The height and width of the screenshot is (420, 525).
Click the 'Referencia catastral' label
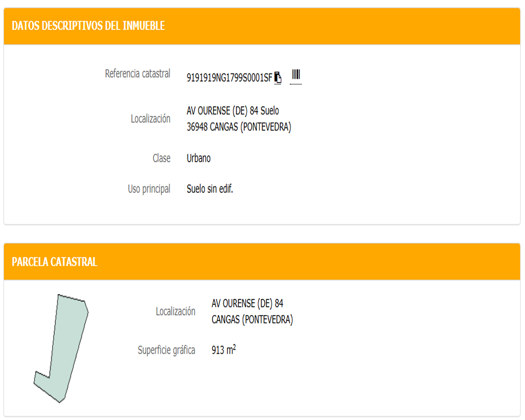[138, 74]
